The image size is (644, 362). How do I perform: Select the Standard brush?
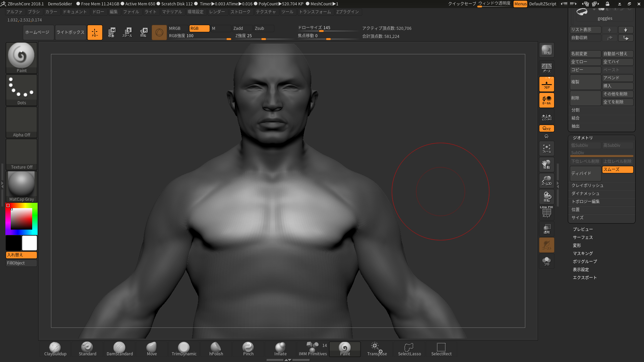click(87, 349)
